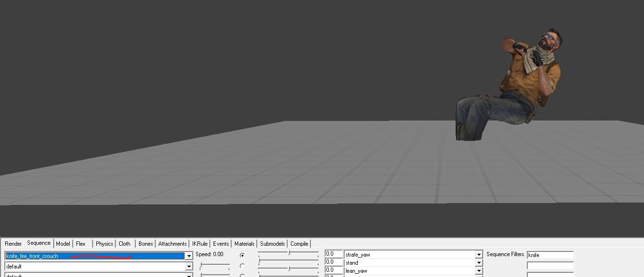644x277 pixels.
Task: Click the strafe_yaw pose parameter slider
Action: click(x=289, y=254)
